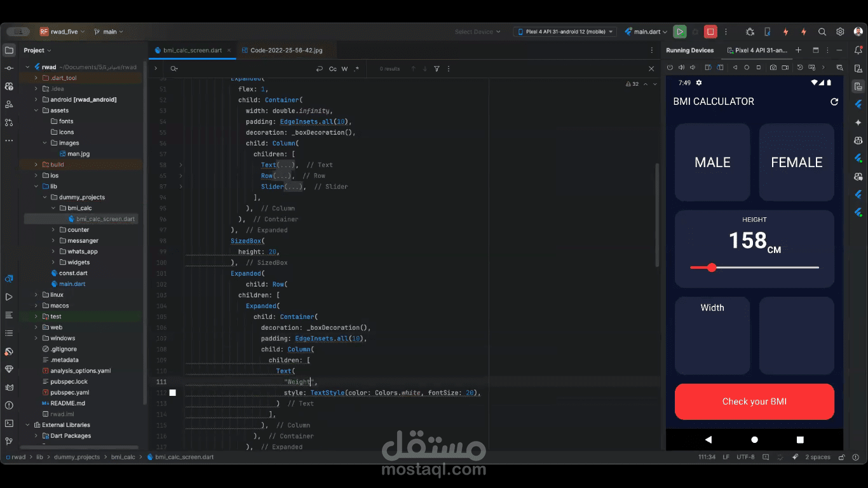The height and width of the screenshot is (488, 868).
Task: Toggle Regex (.*) option in search bar
Action: pos(356,69)
